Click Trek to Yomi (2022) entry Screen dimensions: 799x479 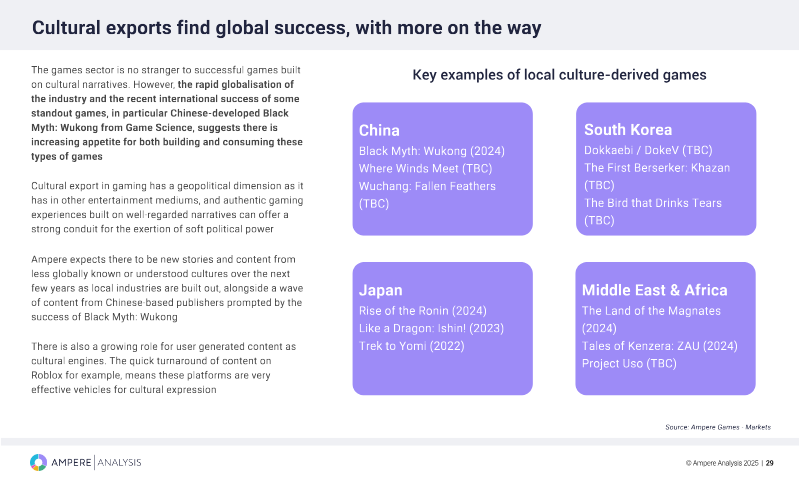[x=407, y=346]
